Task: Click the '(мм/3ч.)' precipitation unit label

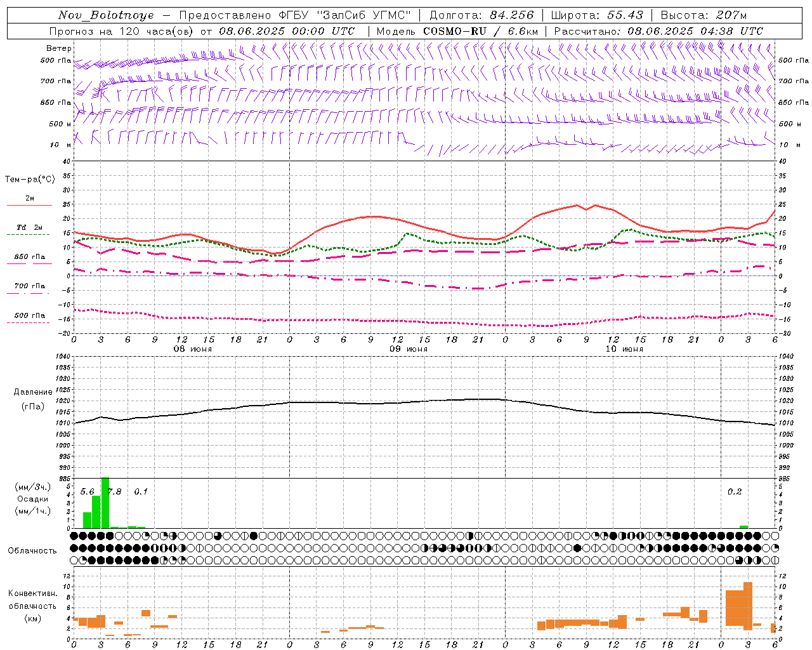Action: 33,487
